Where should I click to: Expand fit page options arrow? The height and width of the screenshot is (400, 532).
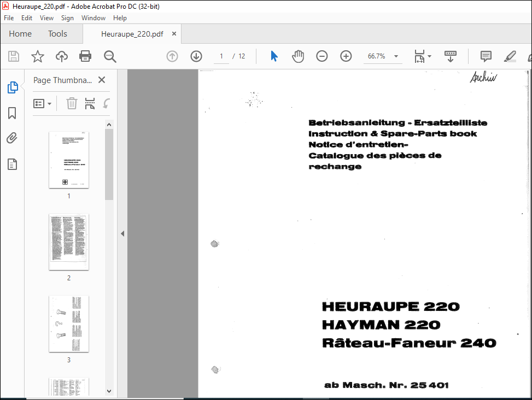pyautogui.click(x=430, y=56)
